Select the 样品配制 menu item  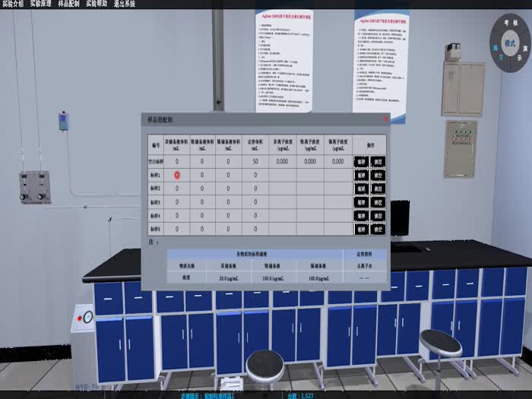[x=69, y=4]
